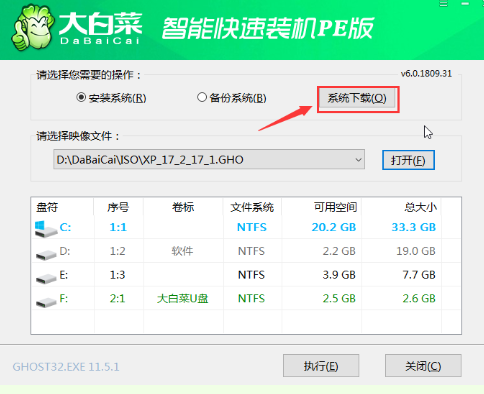484x394 pixels.
Task: Click the DaBaiCai cabbage mascot logo
Action: [x=33, y=28]
